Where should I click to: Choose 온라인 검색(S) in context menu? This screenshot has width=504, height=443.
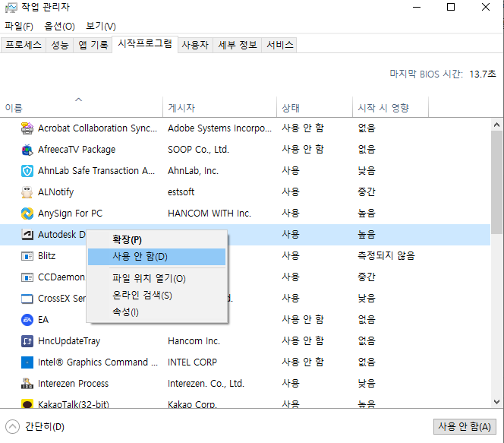click(x=157, y=295)
